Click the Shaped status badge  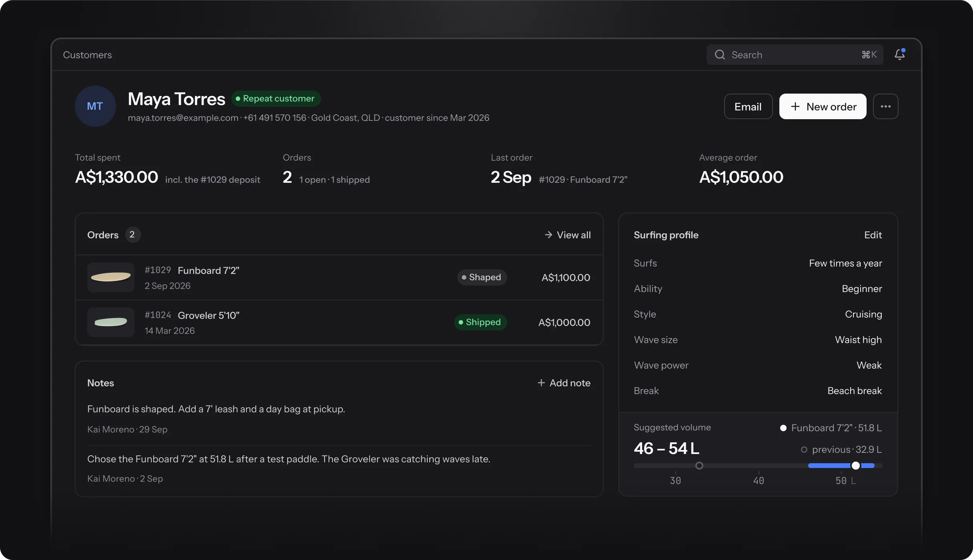482,277
